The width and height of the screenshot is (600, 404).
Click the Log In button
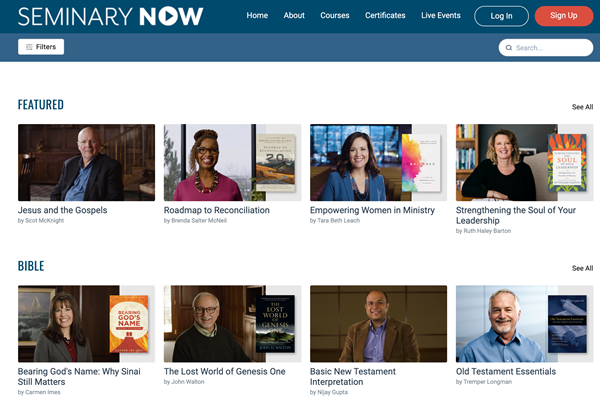click(501, 16)
